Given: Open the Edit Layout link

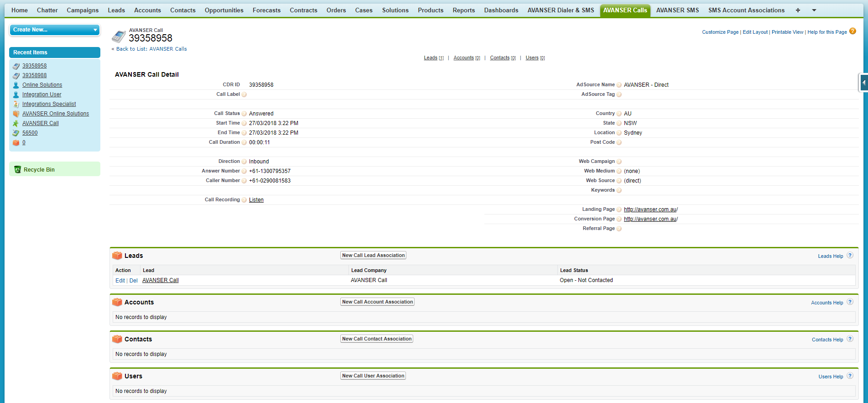Looking at the screenshot, I should pos(755,32).
